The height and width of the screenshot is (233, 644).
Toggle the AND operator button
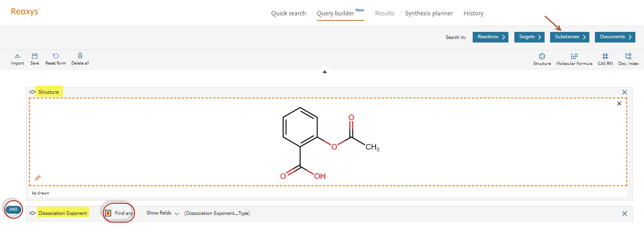tap(13, 209)
